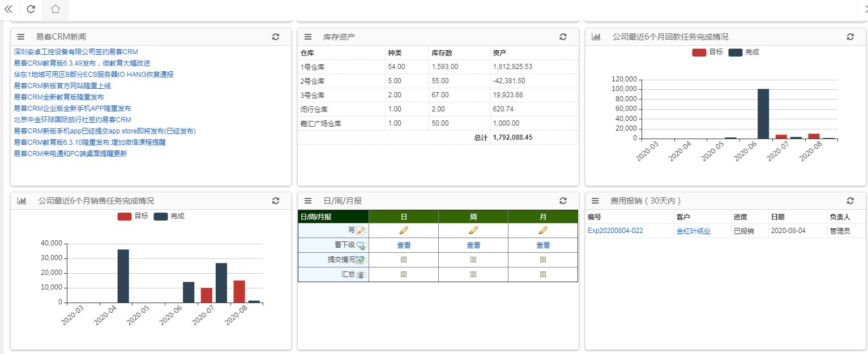Open monthly report submission status icon
The width and height of the screenshot is (868, 354).
coord(543,260)
